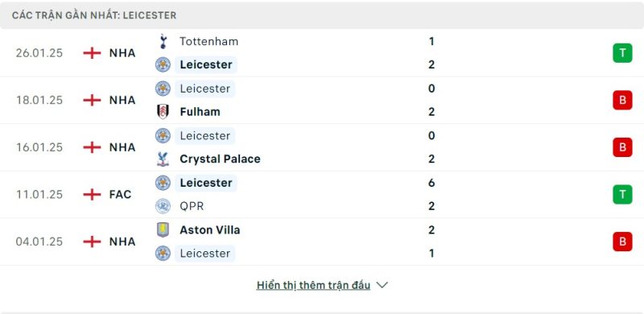Click the Tottenham club crest
The image size is (644, 314).
click(x=163, y=42)
